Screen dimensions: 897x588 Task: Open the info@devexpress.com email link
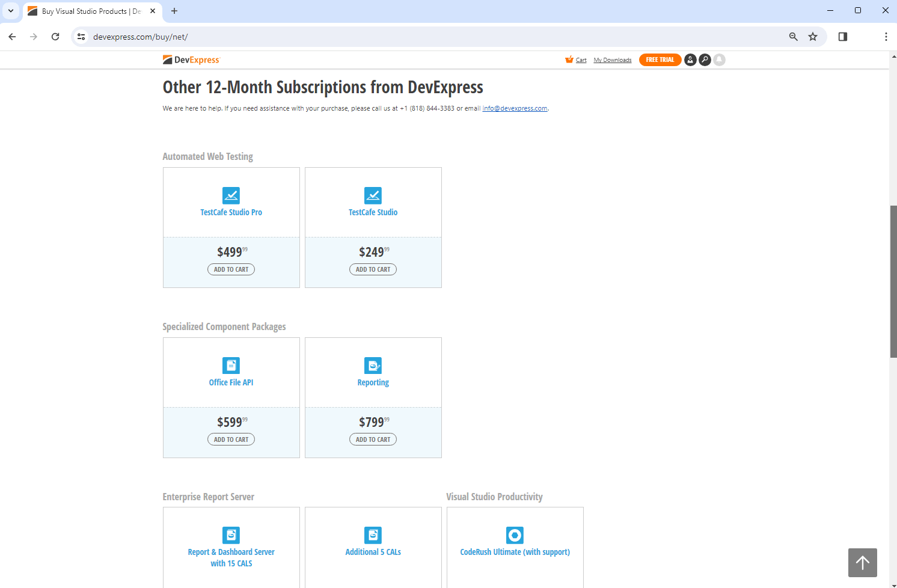point(515,108)
